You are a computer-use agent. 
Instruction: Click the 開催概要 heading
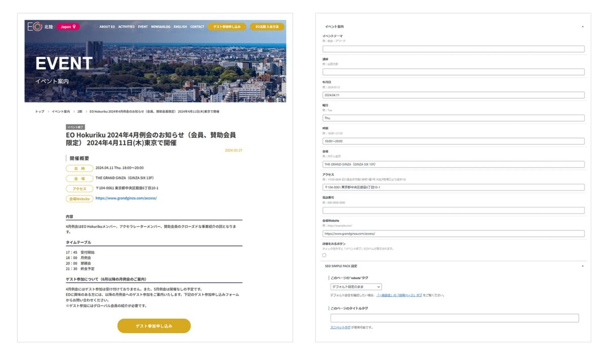[x=80, y=158]
